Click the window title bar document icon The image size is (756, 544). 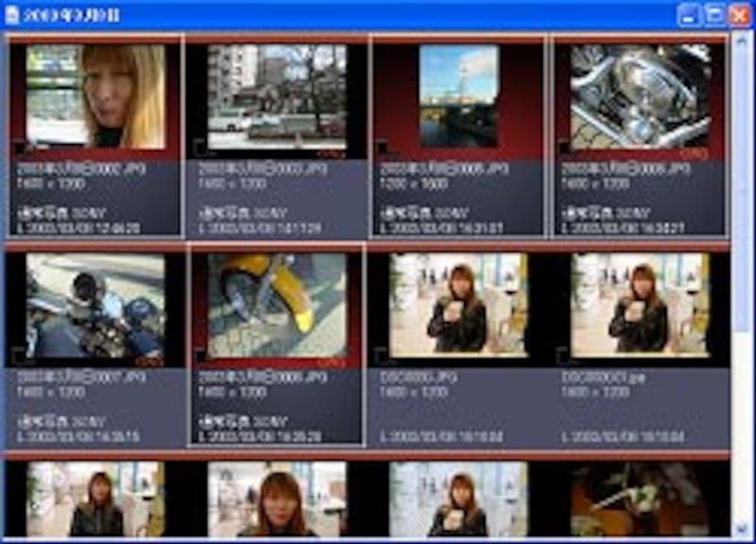coord(12,15)
